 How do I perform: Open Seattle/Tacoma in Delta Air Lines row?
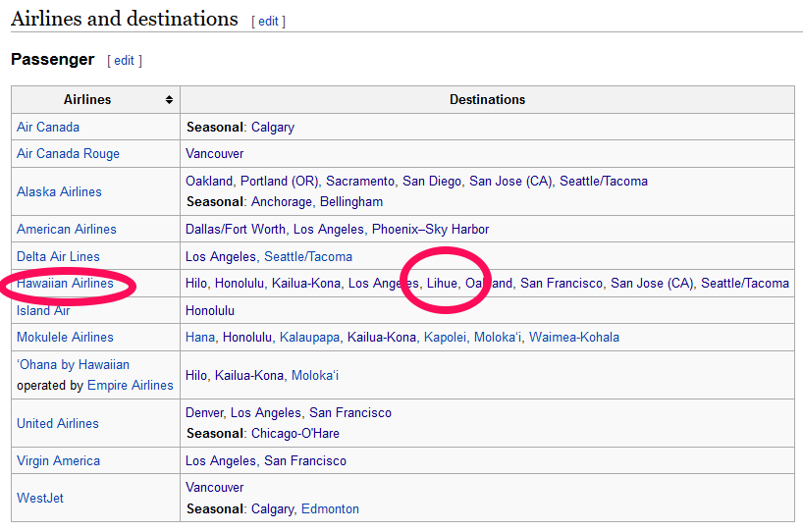click(x=308, y=256)
